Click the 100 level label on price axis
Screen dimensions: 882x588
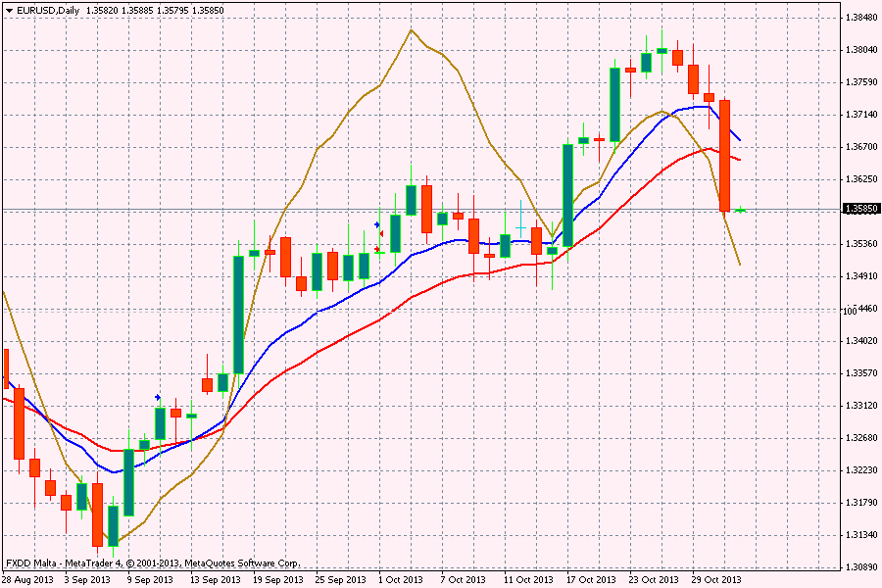[850, 311]
